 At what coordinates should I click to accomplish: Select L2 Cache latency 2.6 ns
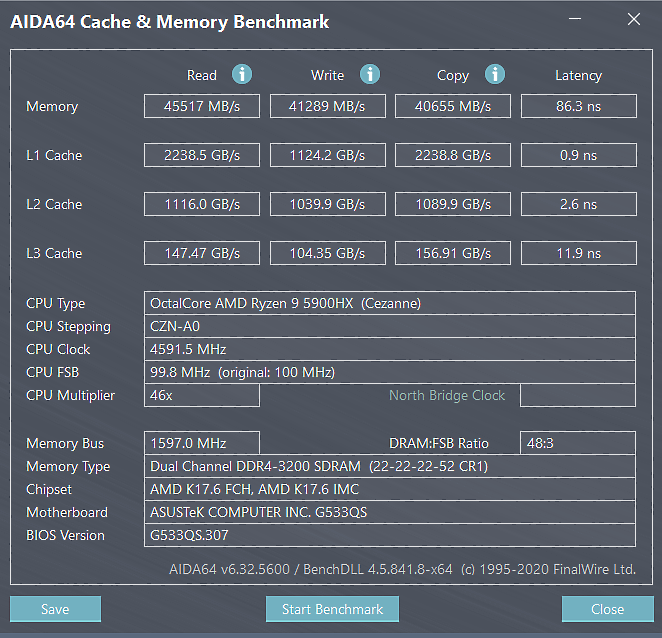(x=579, y=204)
